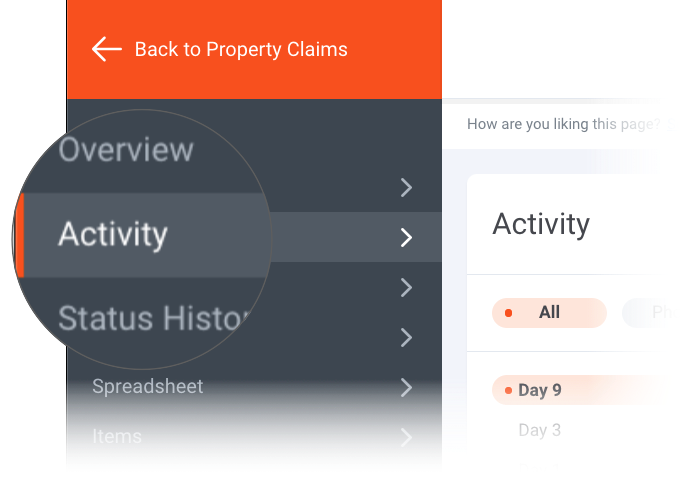Image resolution: width=687 pixels, height=479 pixels.
Task: Select Activity in the sidebar
Action: pos(113,235)
